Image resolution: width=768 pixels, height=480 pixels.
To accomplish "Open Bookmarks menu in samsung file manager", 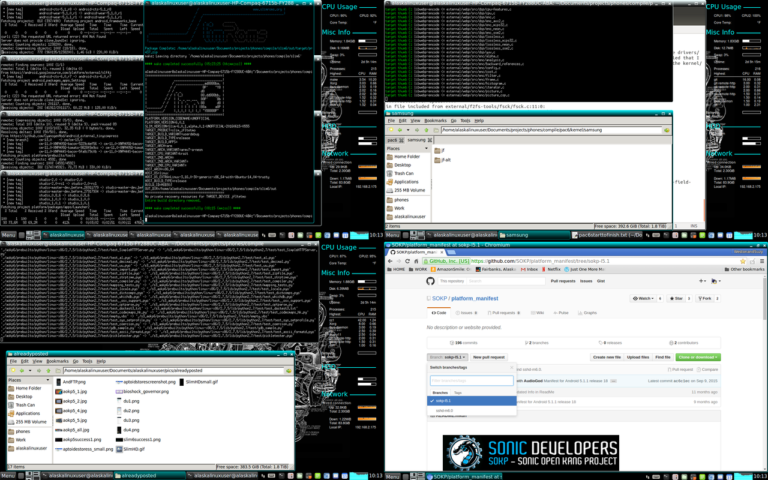I will click(x=435, y=120).
